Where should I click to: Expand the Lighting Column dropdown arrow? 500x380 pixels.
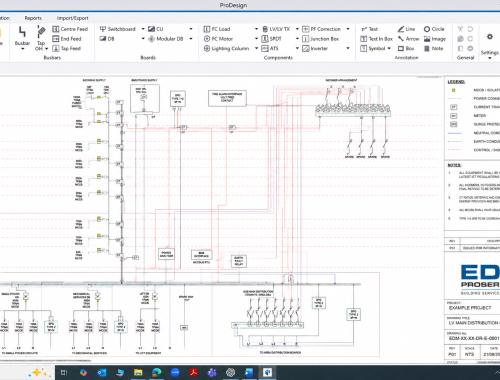[x=256, y=48]
